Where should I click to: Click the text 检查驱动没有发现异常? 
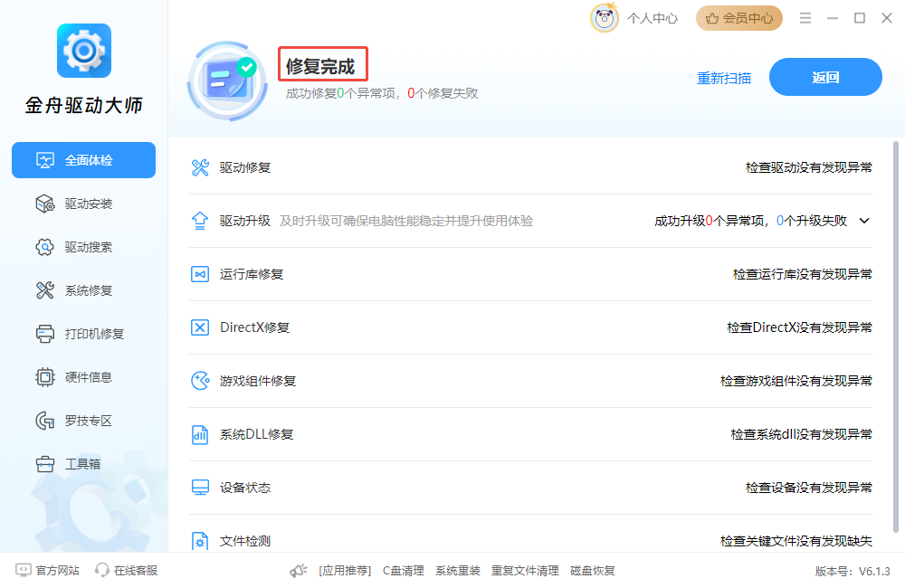808,167
